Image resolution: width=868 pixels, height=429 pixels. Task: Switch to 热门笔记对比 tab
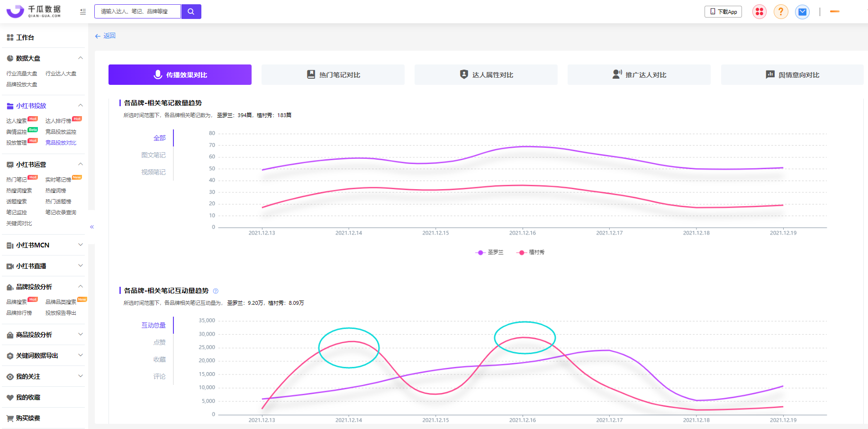coord(333,75)
